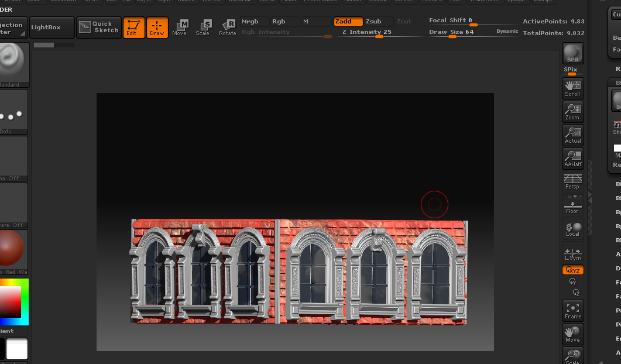
Task: Click the Frame mesh icon
Action: click(x=572, y=310)
